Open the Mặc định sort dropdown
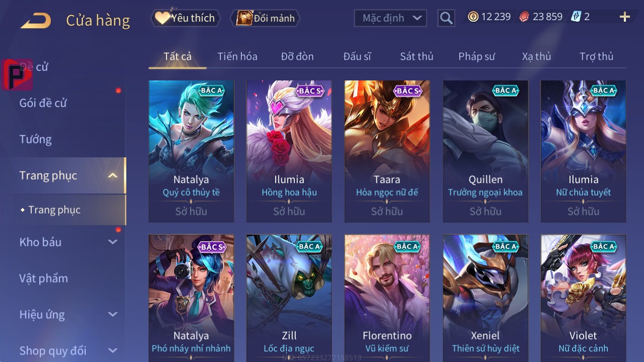The height and width of the screenshot is (362, 644). coord(390,18)
